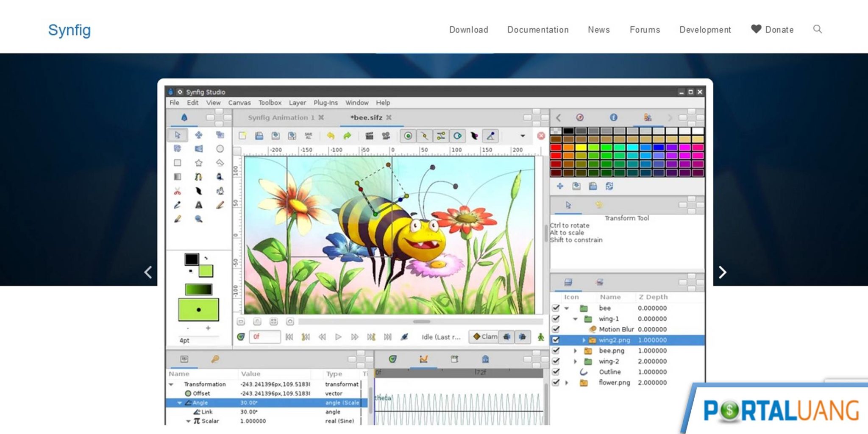Open the Layer menu

[x=298, y=103]
